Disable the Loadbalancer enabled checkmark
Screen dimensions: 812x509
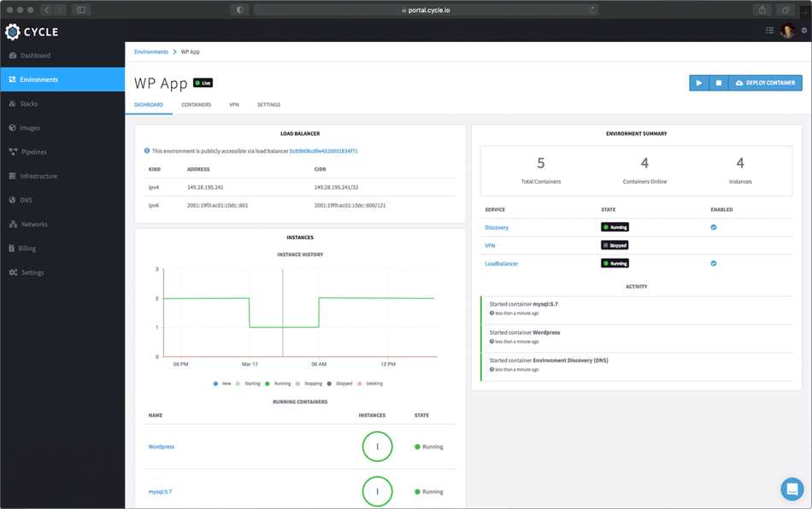713,263
